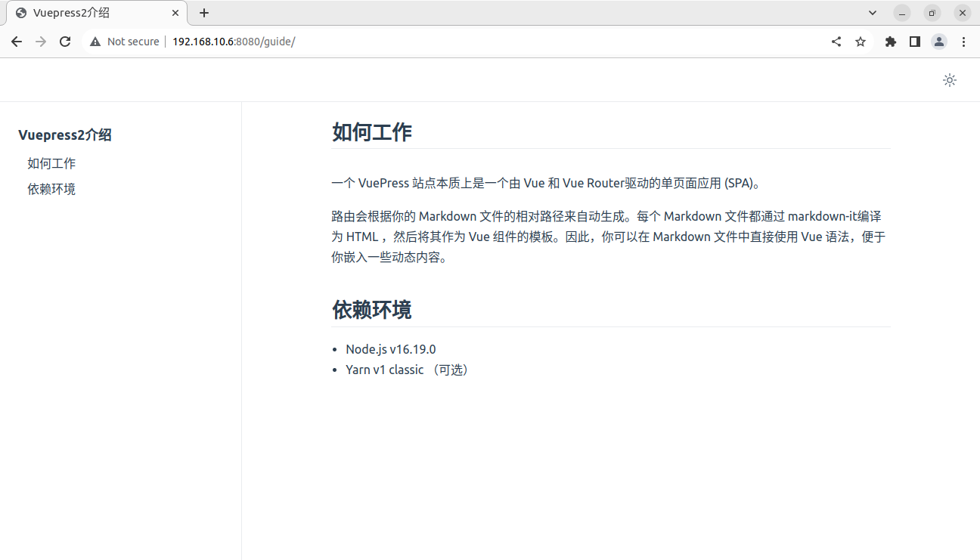Expand the Vuepress2介绍 sidebar section

pos(65,135)
